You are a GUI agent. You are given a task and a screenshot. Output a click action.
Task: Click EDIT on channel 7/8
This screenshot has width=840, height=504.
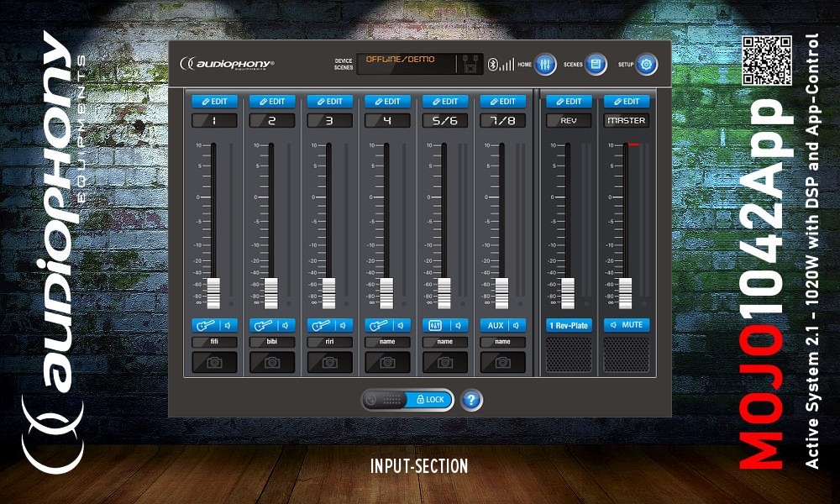502,102
